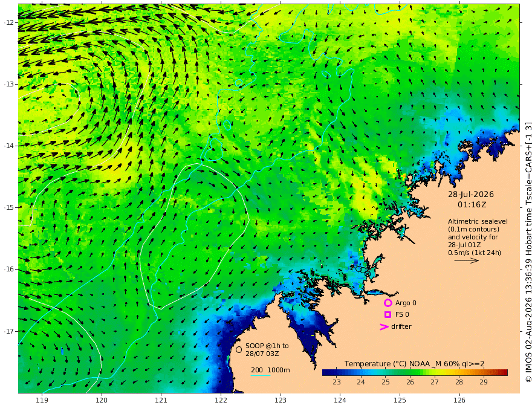The width and height of the screenshot is (532, 411).
Task: Click the magenta drifter arrowhead legend icon
Action: point(384,327)
